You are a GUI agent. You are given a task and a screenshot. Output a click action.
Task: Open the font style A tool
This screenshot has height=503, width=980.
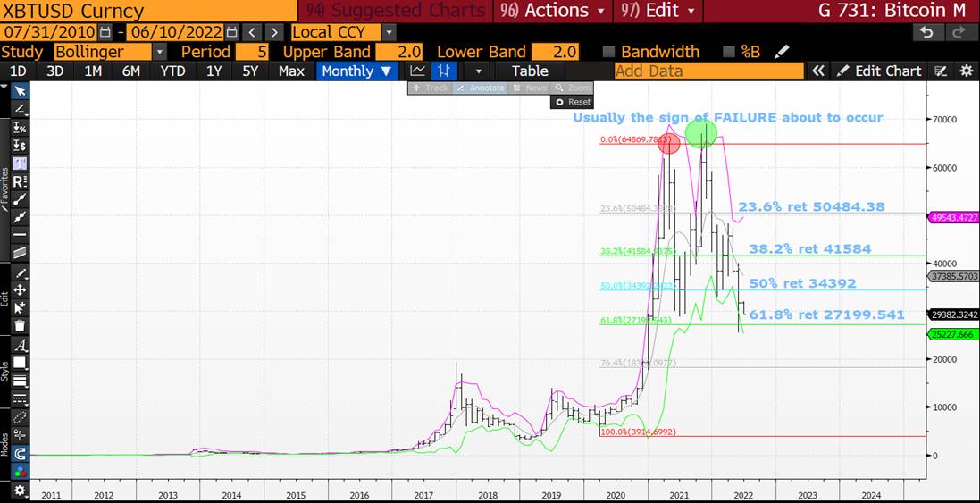pyautogui.click(x=20, y=346)
